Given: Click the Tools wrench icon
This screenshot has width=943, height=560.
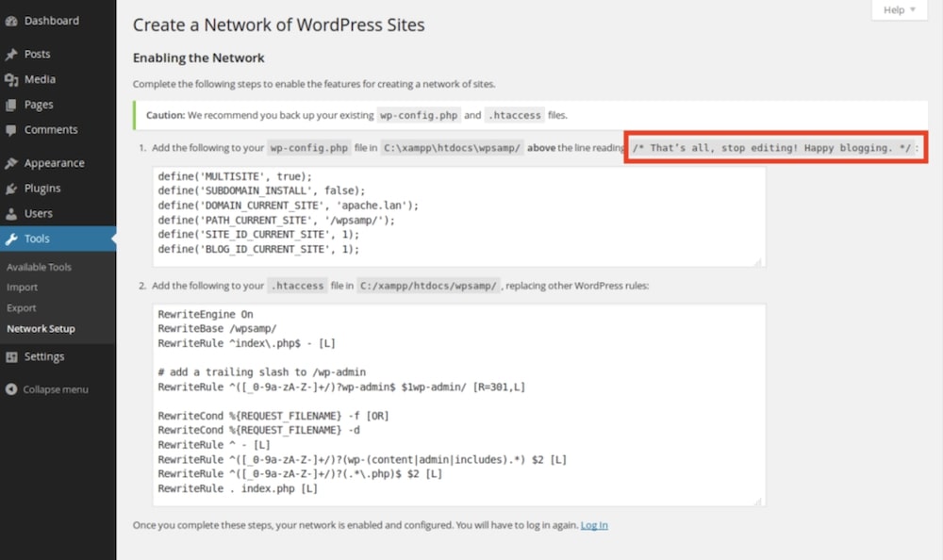Looking at the screenshot, I should [10, 239].
